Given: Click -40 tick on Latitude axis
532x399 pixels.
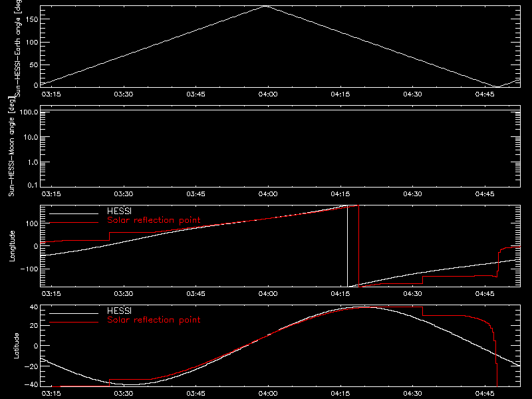Looking at the screenshot, I should point(31,384).
